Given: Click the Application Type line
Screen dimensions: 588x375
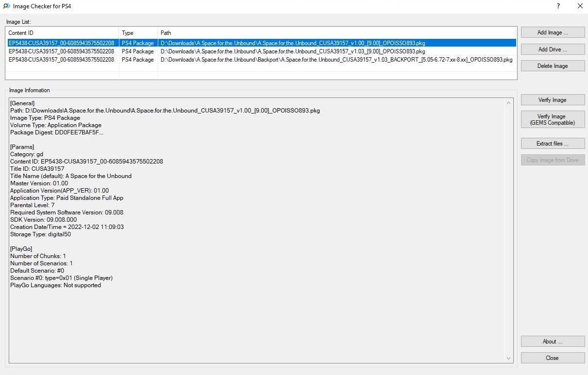Looking at the screenshot, I should pyautogui.click(x=67, y=198).
